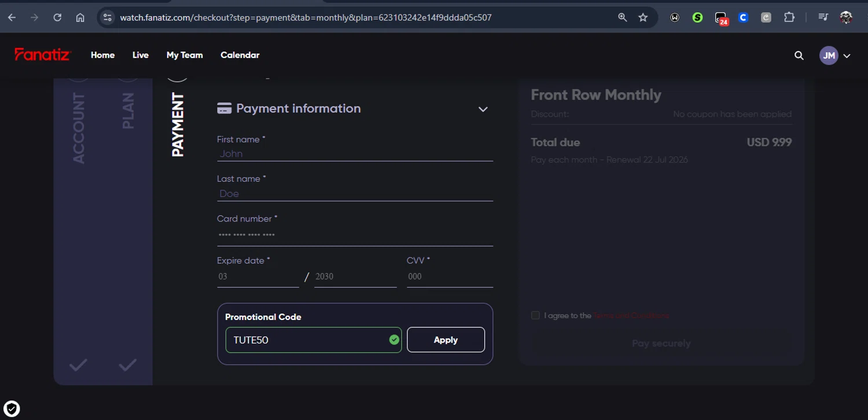
Task: Open the zoom magnifier in address bar
Action: click(x=623, y=17)
